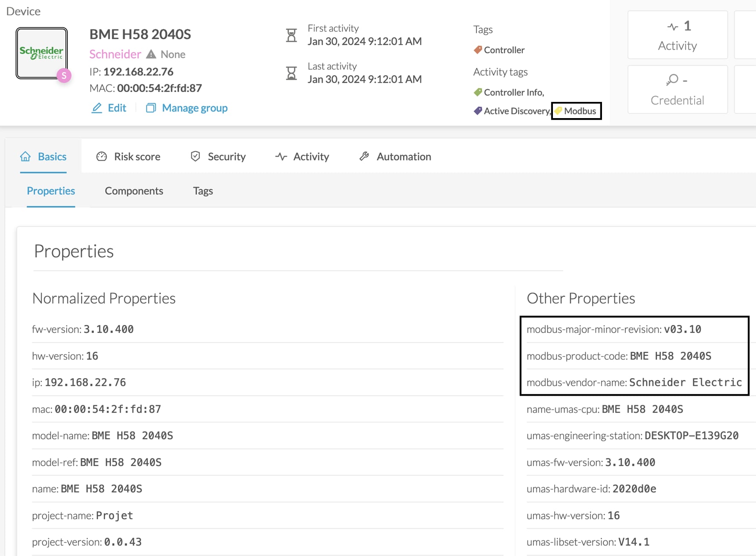
Task: Click the IP address 192.168.22.76 in header
Action: (138, 72)
